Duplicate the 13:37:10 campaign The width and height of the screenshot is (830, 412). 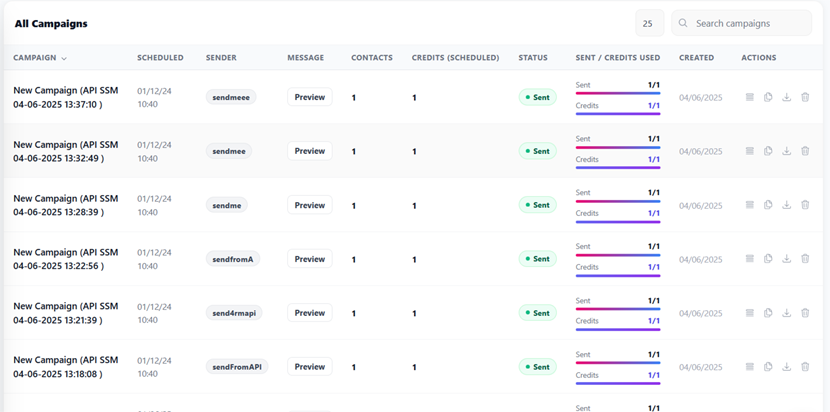(x=768, y=97)
